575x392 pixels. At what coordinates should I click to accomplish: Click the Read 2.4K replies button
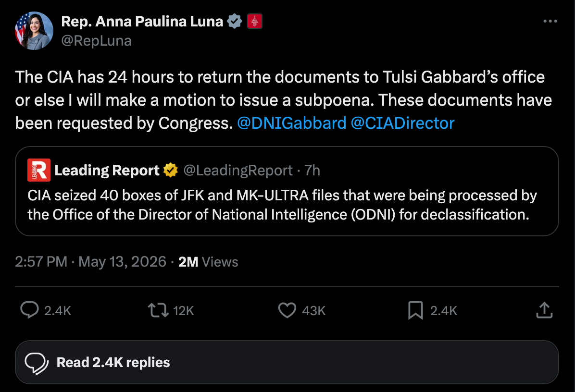[287, 362]
